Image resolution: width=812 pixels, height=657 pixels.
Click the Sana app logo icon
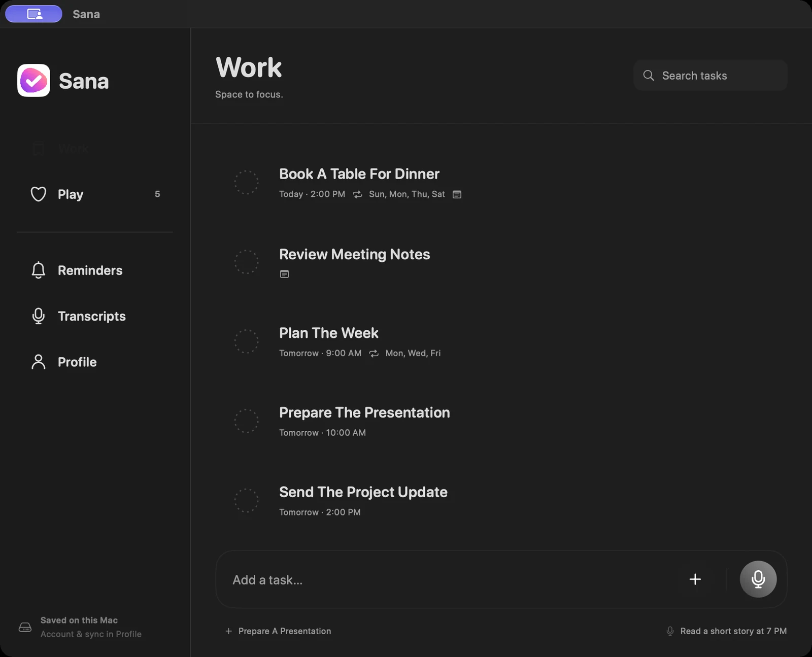pyautogui.click(x=33, y=80)
